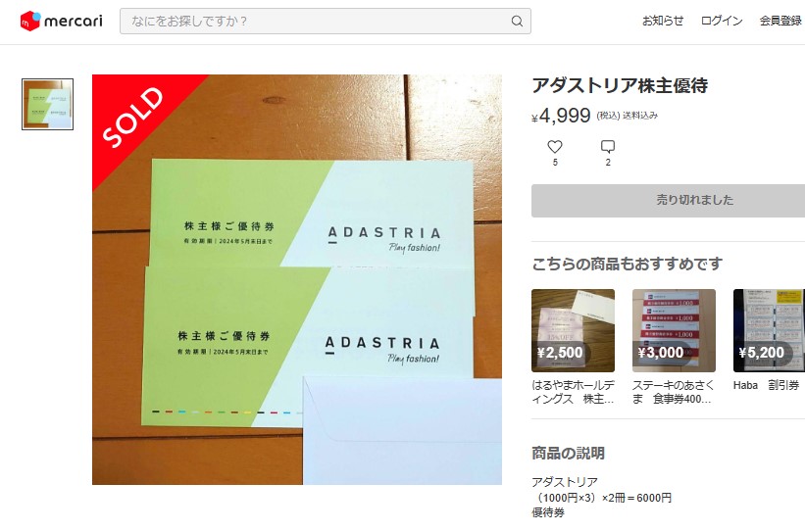Go to ログイン login page
The width and height of the screenshot is (805, 532).
point(722,21)
